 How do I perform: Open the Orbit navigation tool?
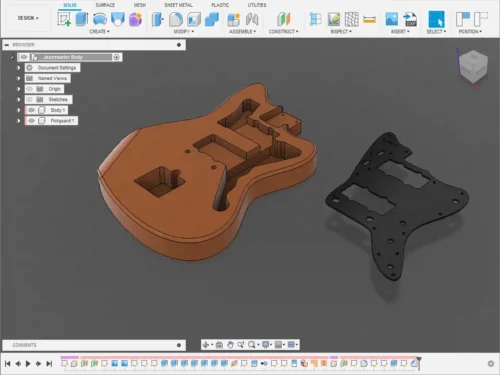point(206,345)
